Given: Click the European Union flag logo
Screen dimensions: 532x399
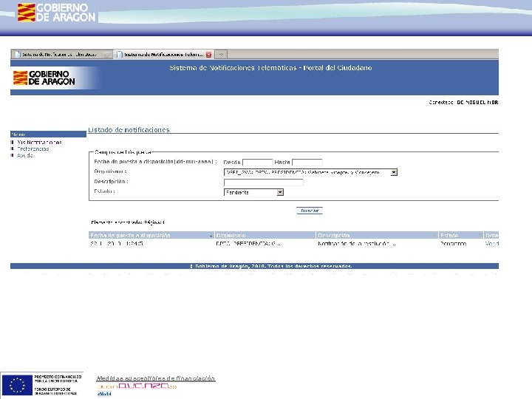Looking at the screenshot, I should 17,385.
